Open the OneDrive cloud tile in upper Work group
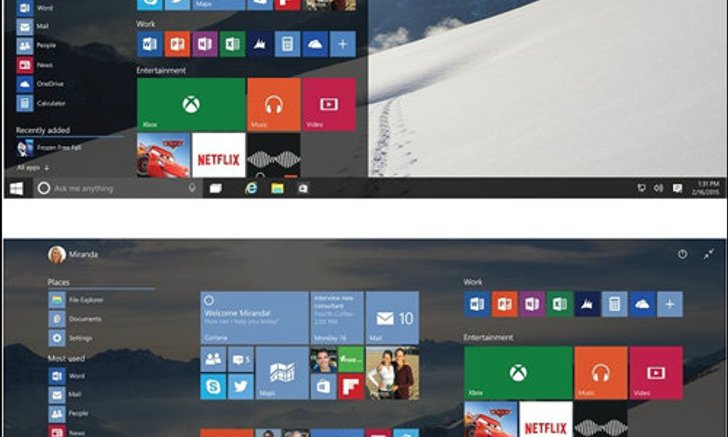Screen dimensions: 728x437 pos(315,44)
